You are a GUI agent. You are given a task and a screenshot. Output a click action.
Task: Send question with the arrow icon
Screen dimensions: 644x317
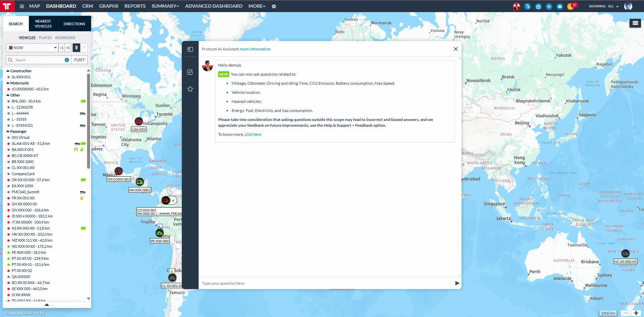pos(457,283)
